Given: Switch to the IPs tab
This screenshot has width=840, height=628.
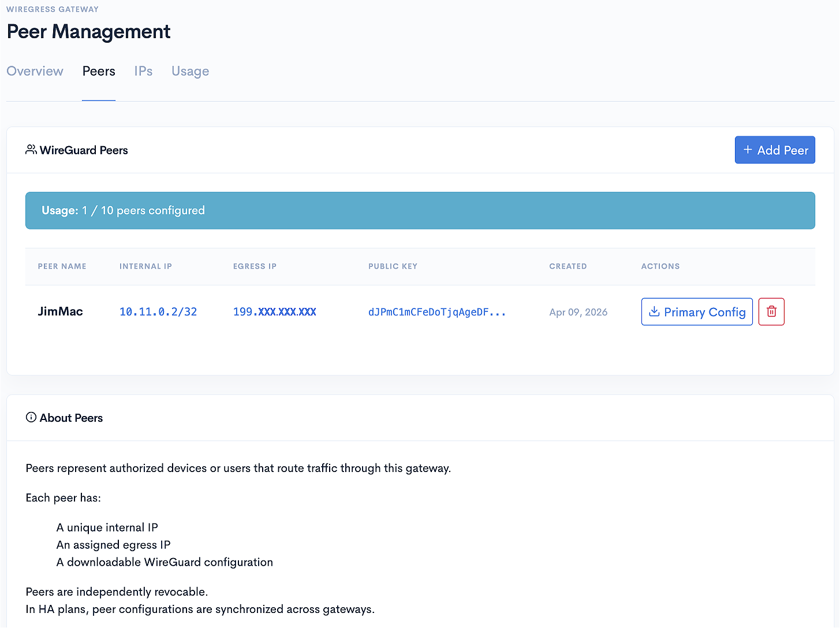Looking at the screenshot, I should (x=143, y=71).
